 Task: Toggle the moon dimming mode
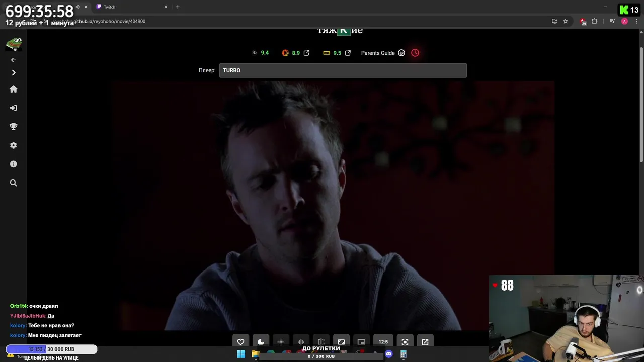(261, 342)
